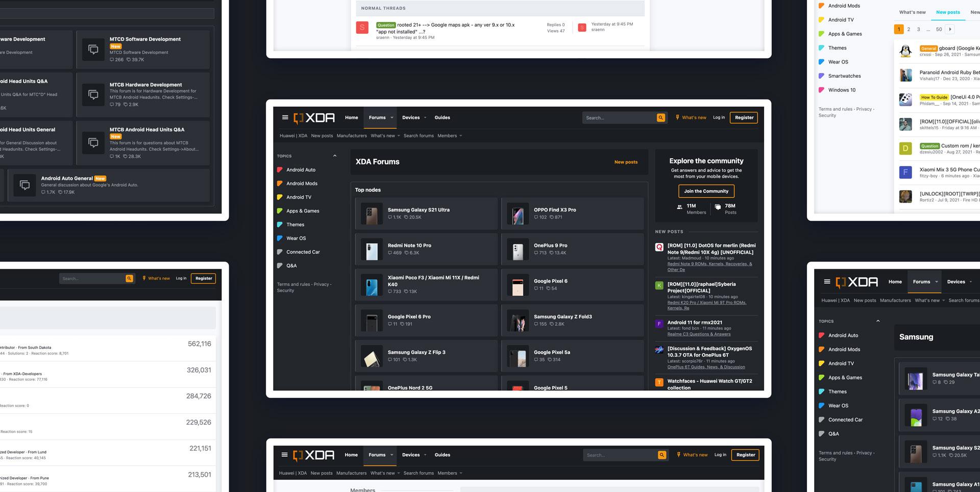
Task: Open the Wear OS topic via its icon
Action: 280,238
